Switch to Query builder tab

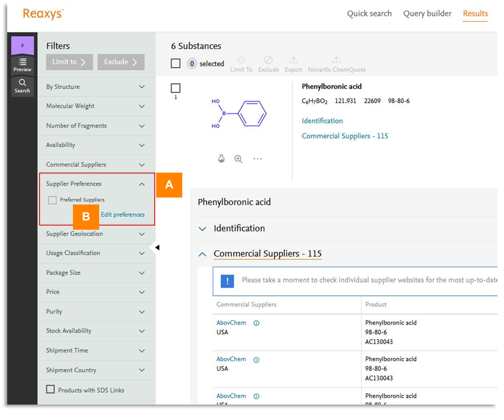point(427,13)
